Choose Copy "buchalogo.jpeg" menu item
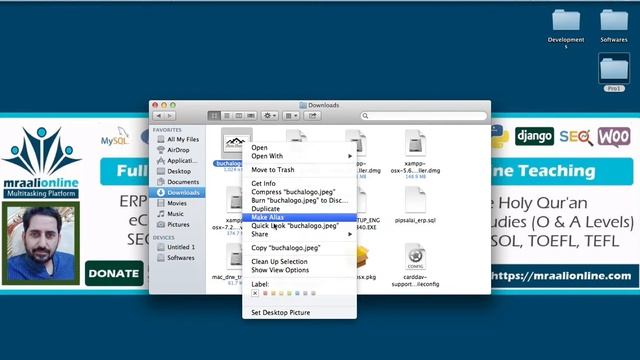 tap(299, 248)
